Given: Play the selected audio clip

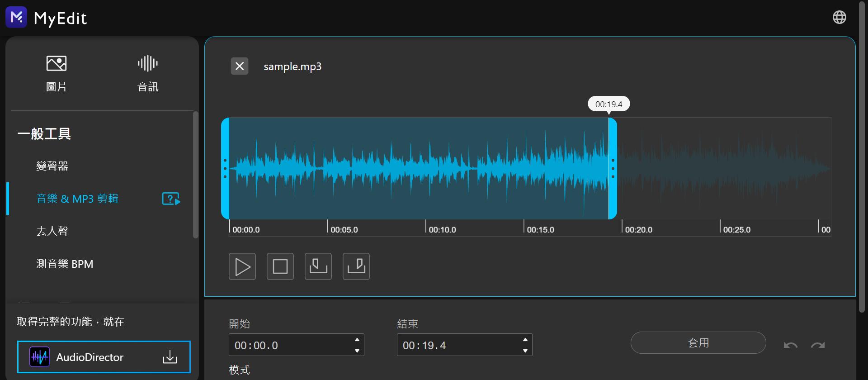Looking at the screenshot, I should click(x=242, y=266).
